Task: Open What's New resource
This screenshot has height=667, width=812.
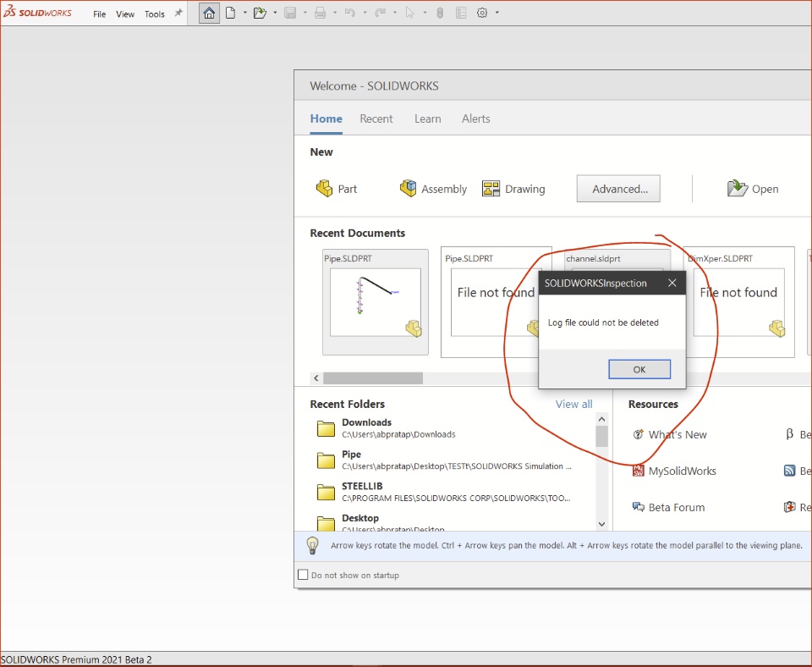Action: click(670, 434)
